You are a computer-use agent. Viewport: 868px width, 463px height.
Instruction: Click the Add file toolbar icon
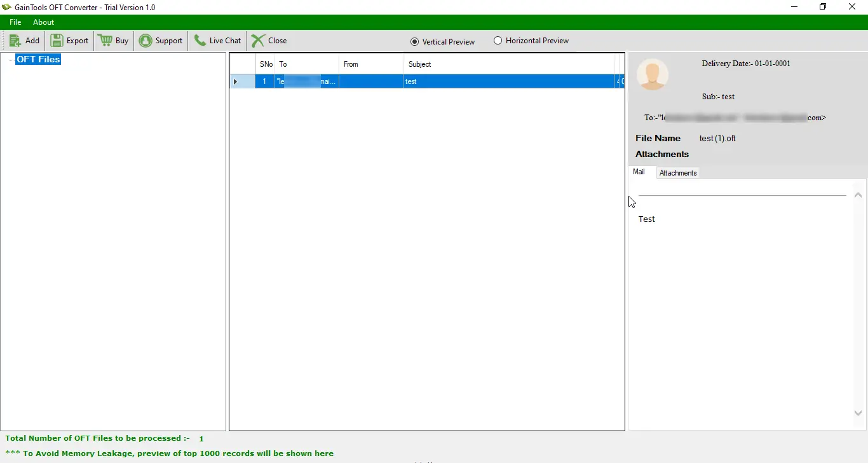15,41
